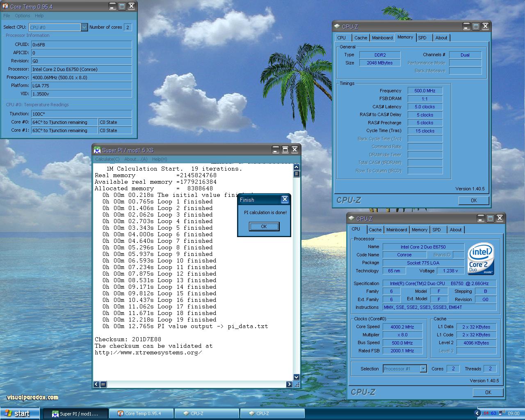Click the Super PI scroll-down arrow
This screenshot has height=420, width=525.
point(297,377)
